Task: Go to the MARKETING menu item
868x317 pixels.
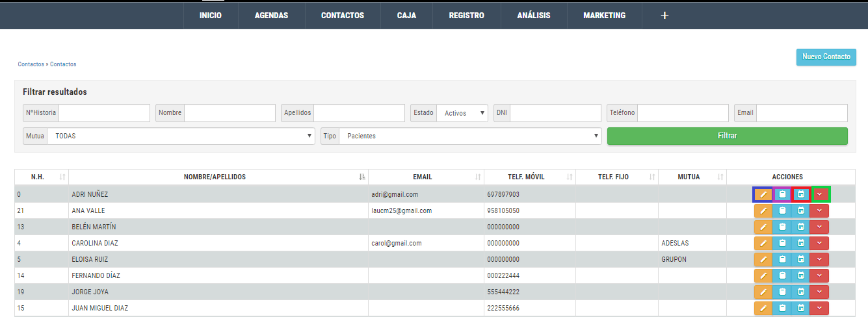Action: click(x=604, y=15)
